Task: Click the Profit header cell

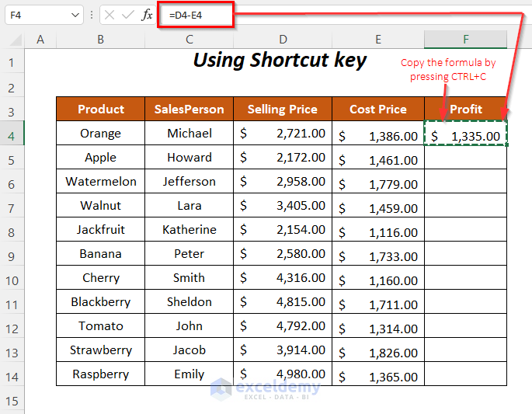Action: coord(465,110)
